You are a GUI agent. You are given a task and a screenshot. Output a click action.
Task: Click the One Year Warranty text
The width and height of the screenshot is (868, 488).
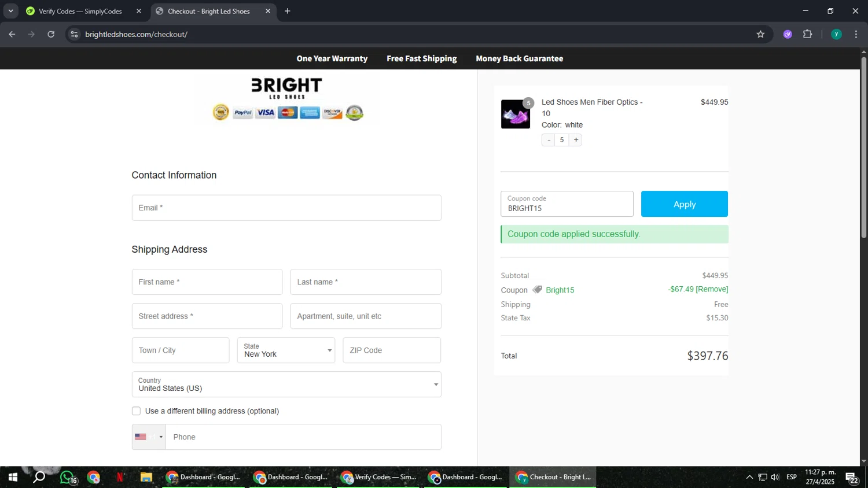click(x=332, y=58)
